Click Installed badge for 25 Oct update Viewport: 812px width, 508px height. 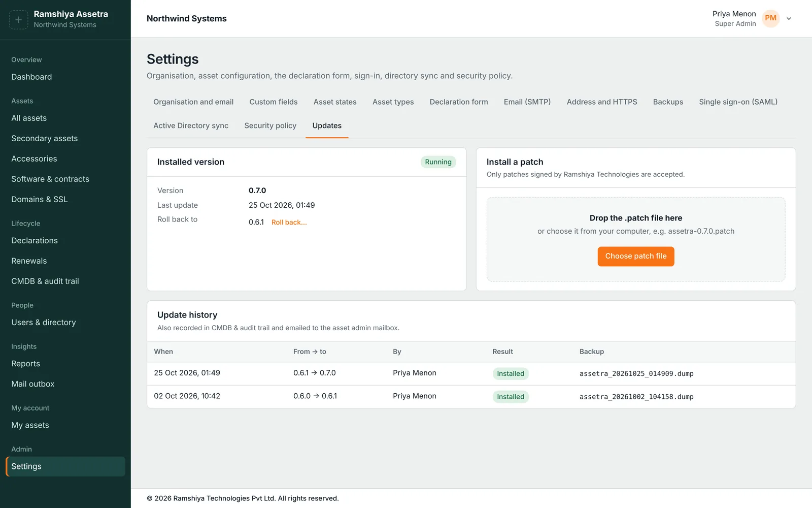click(511, 374)
